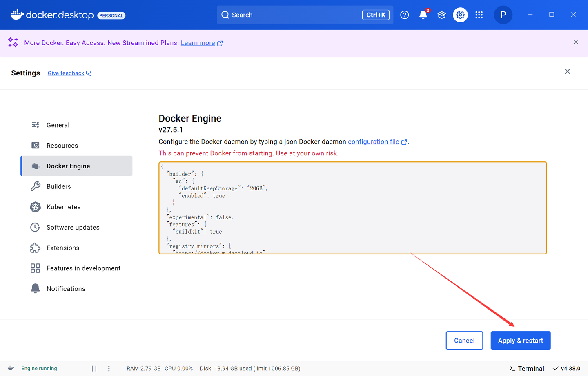588x376 pixels.
Task: Open the help question mark icon
Action: coord(404,15)
